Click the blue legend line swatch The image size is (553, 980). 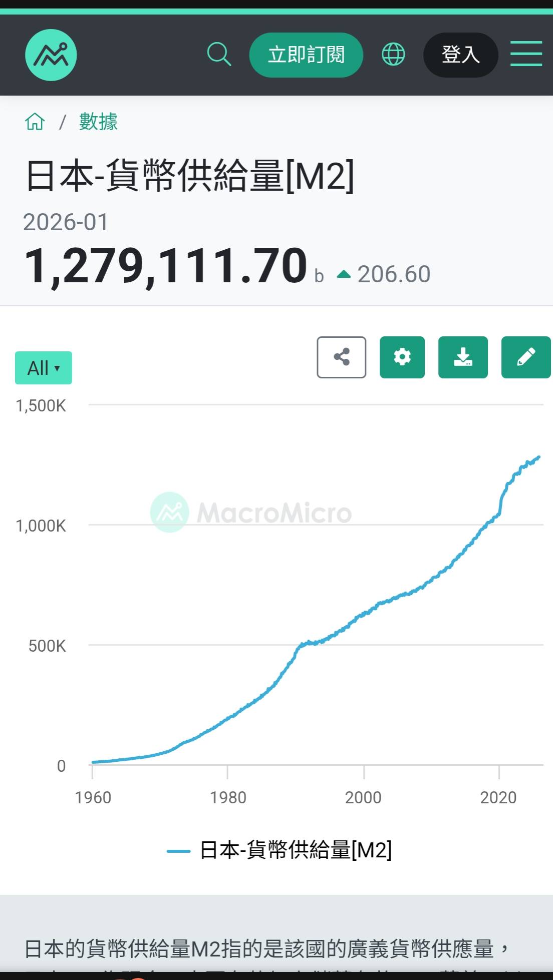click(178, 851)
